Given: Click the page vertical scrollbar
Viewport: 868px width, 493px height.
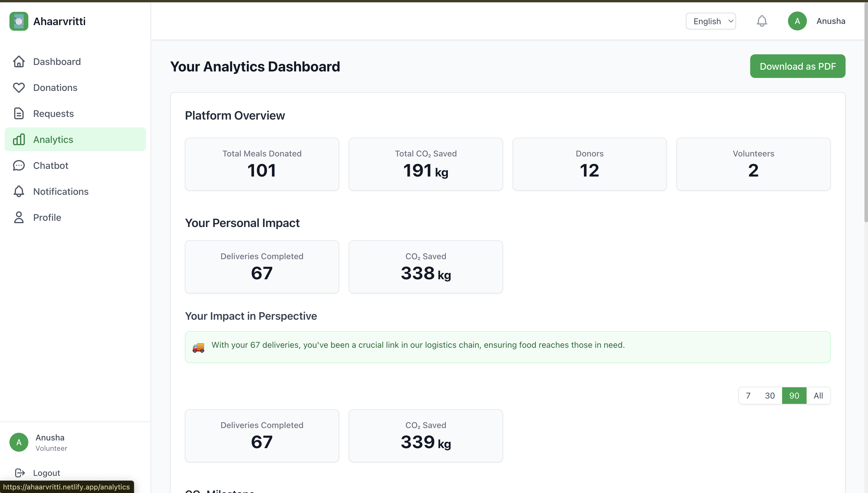Looking at the screenshot, I should [x=866, y=112].
